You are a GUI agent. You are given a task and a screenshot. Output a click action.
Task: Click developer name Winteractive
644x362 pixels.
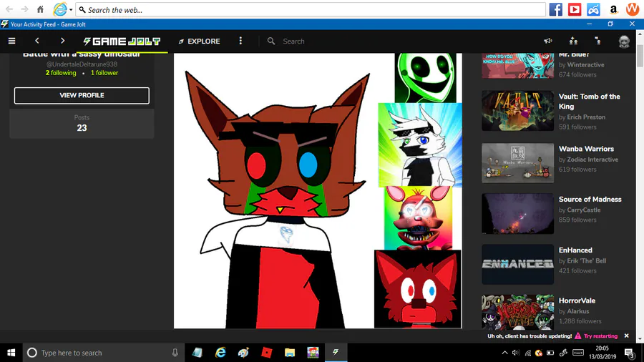pyautogui.click(x=585, y=65)
